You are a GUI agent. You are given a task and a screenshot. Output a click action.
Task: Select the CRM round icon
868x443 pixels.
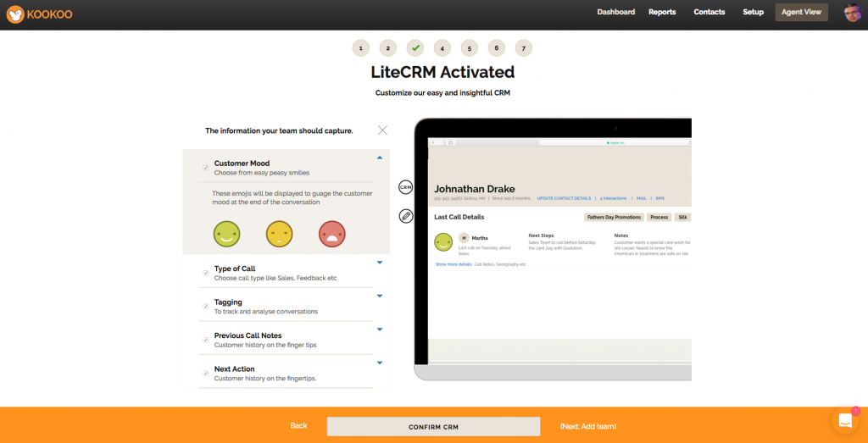406,187
